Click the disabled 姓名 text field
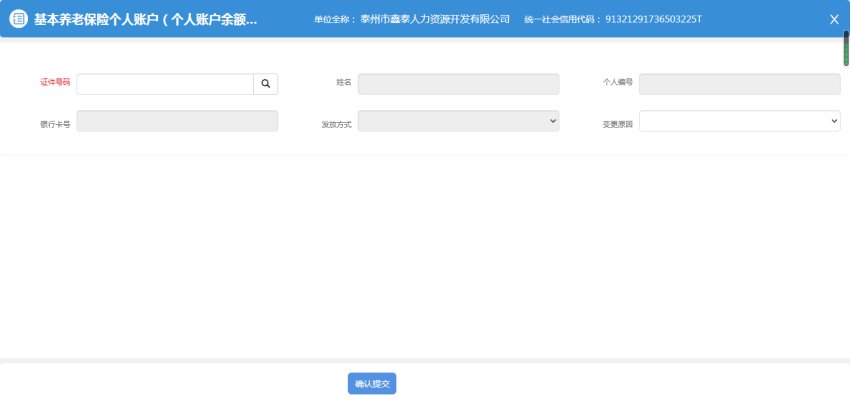 (x=458, y=84)
